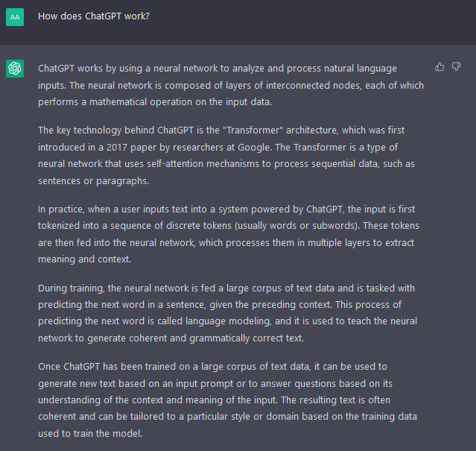Click the green AA user avatar
The height and width of the screenshot is (451, 476).
(15, 17)
